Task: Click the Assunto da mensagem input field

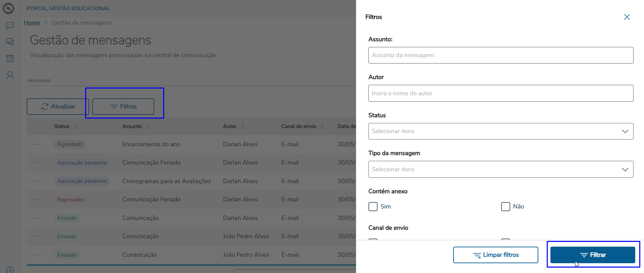Action: coord(500,55)
